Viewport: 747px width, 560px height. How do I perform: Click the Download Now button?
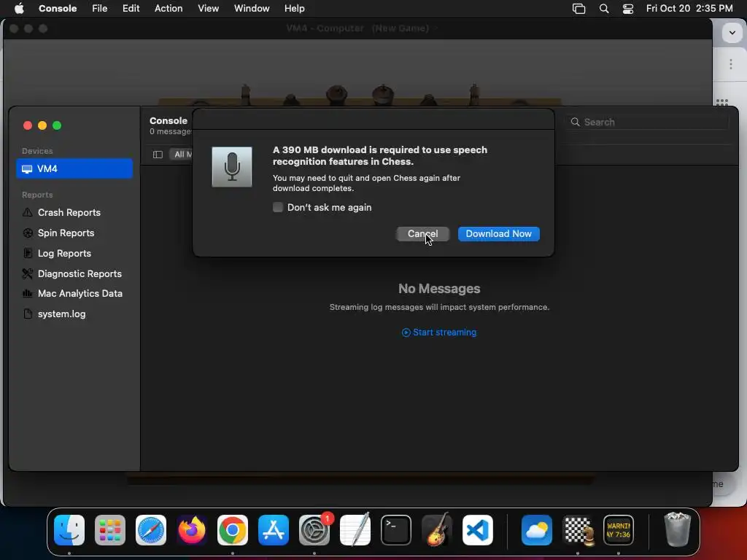pos(498,234)
